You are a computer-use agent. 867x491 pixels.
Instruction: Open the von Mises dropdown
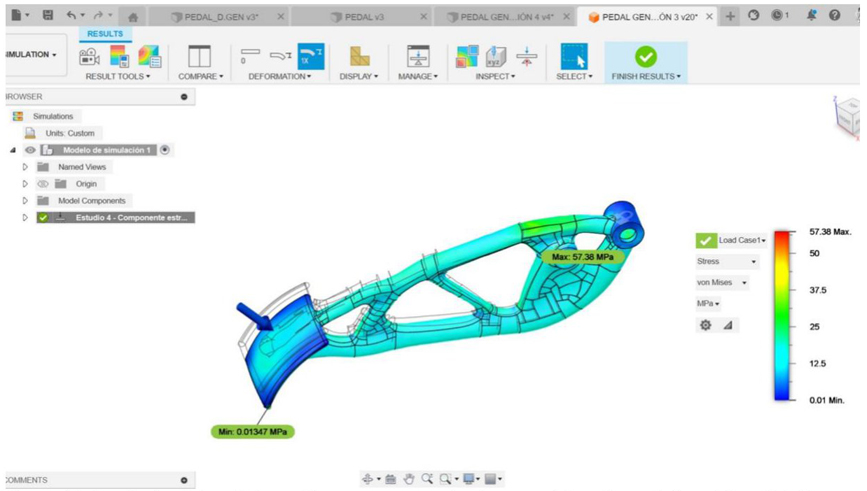[722, 283]
